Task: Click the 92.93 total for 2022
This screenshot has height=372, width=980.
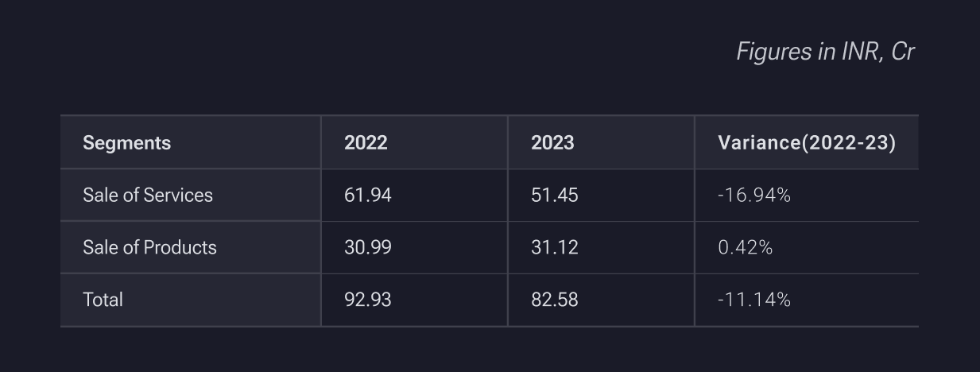Action: coord(368,300)
